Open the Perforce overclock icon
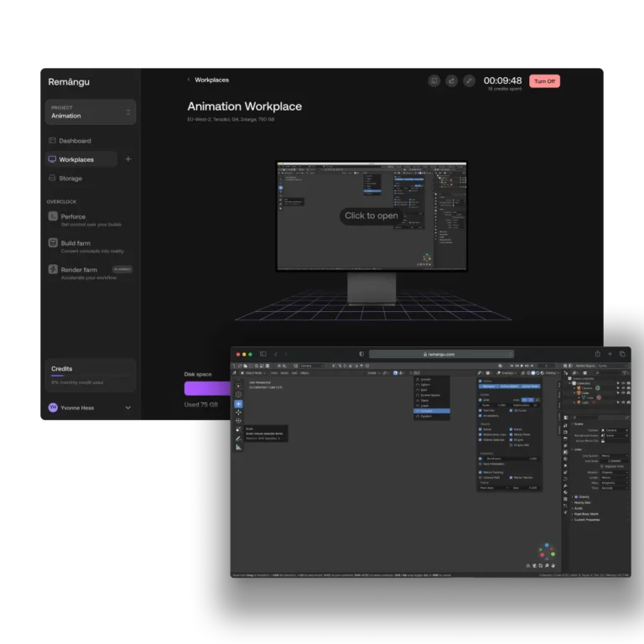The height and width of the screenshot is (644, 644). 53,217
